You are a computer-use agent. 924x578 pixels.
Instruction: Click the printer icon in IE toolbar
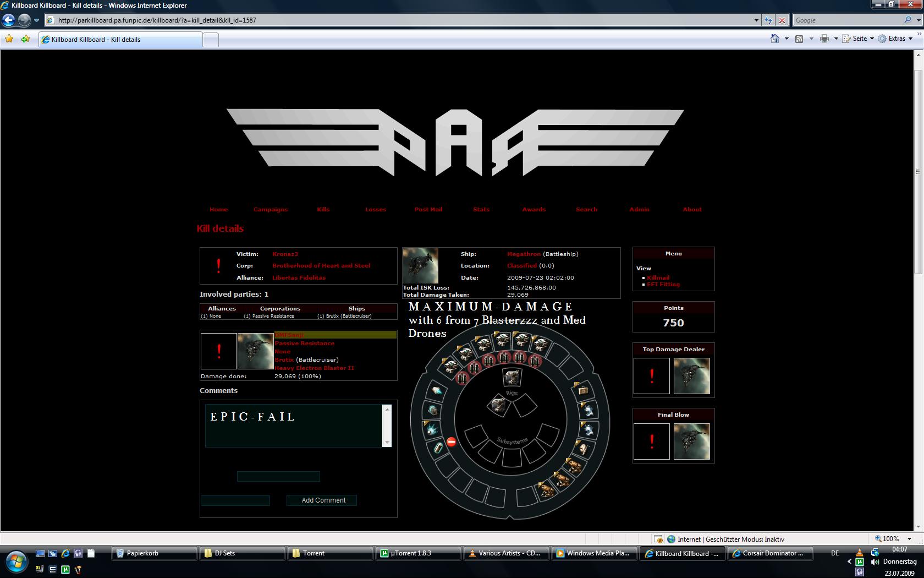tap(824, 39)
